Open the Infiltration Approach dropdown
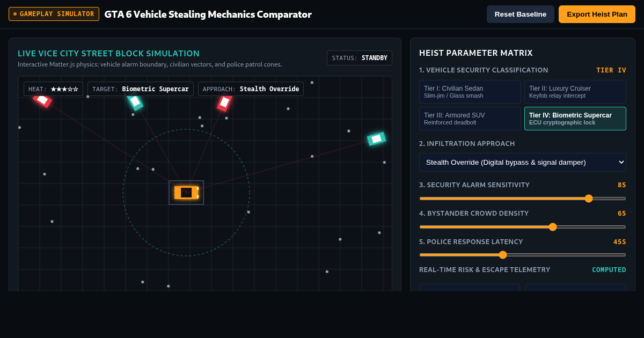The width and height of the screenshot is (644, 338). point(522,162)
